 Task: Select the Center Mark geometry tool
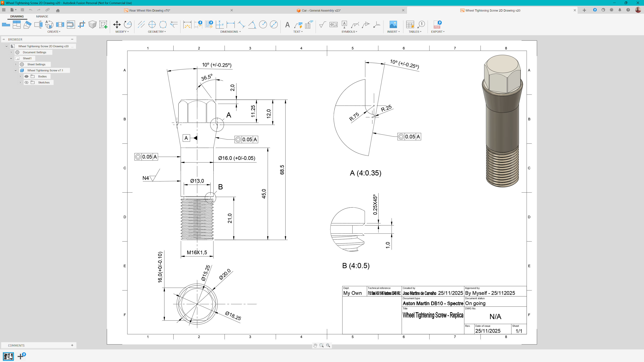pos(152,24)
